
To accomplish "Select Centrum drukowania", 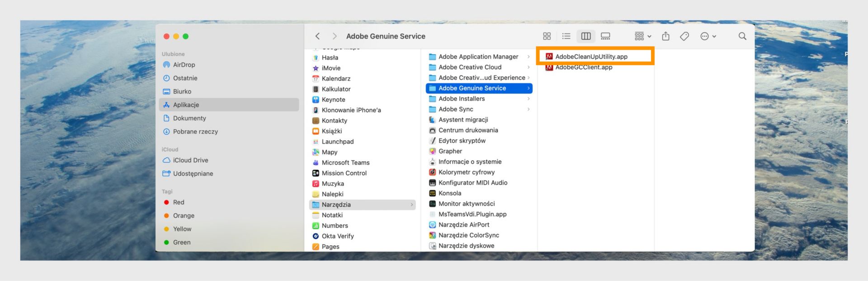I will pos(479,130).
